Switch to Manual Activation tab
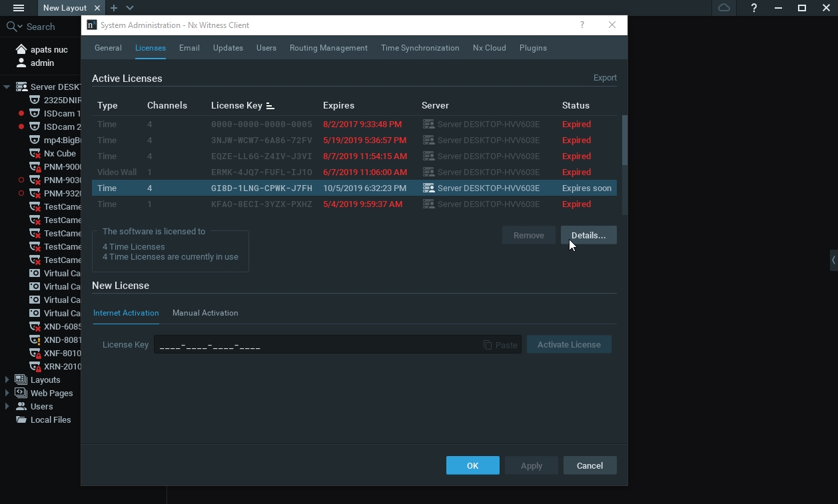Viewport: 838px width, 504px height. pyautogui.click(x=205, y=313)
